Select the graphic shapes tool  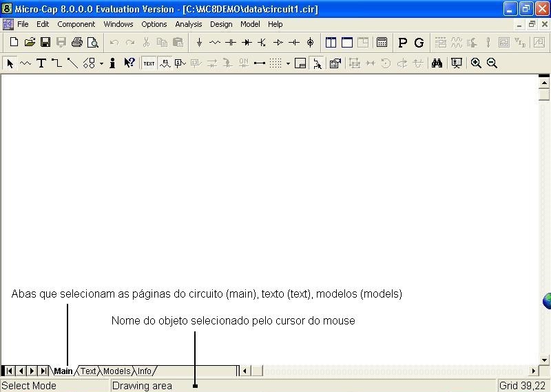[x=89, y=63]
